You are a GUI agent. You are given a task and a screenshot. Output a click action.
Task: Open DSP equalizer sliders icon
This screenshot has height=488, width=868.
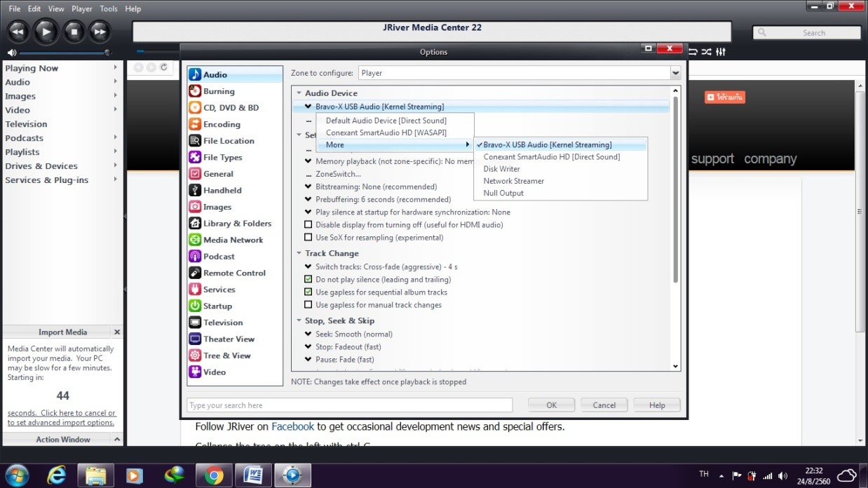[721, 52]
